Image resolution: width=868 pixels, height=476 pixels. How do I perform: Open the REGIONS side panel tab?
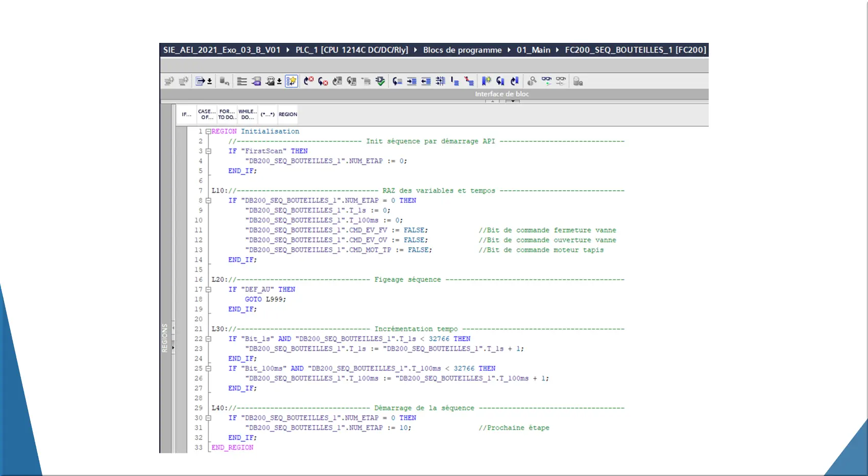(x=165, y=338)
